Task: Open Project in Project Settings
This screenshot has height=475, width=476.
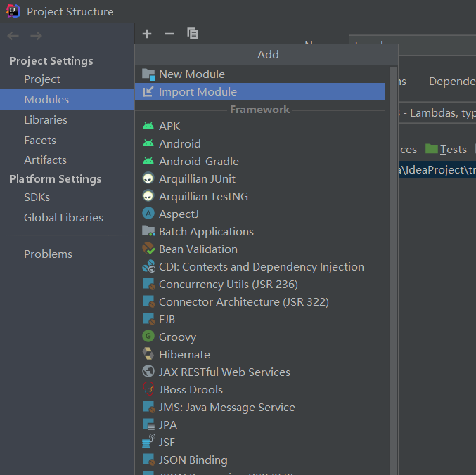Action: (67, 79)
